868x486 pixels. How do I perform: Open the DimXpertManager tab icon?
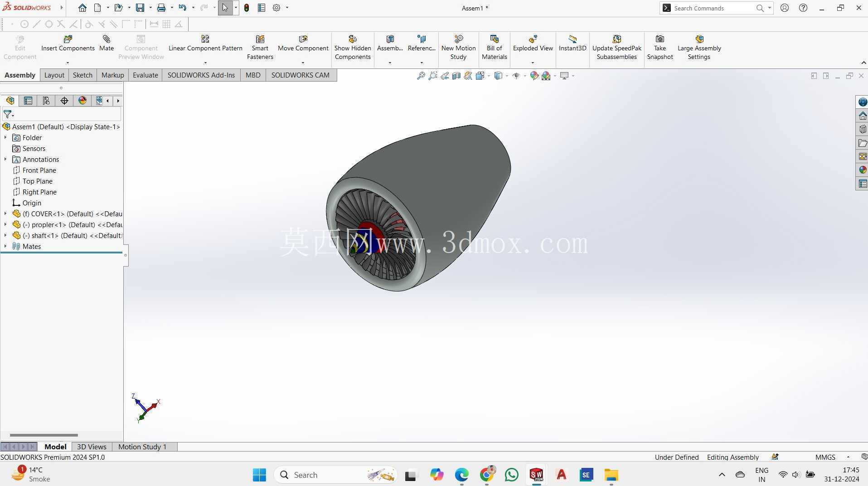coord(64,101)
